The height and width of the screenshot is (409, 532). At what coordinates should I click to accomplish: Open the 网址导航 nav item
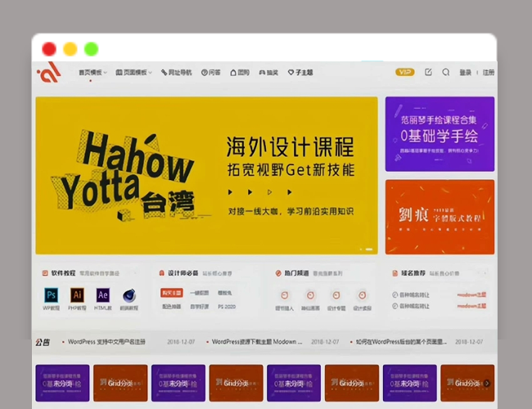pos(177,73)
